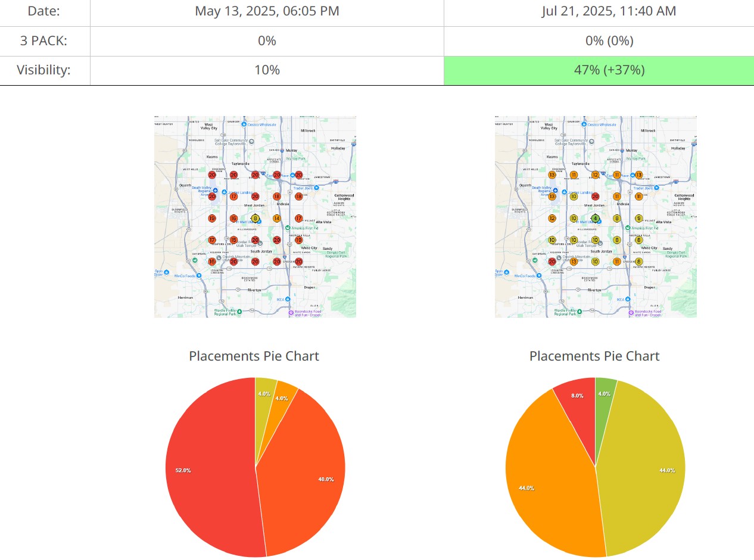Select the orange rank 14 marker on the left map
The height and width of the screenshot is (560, 754).
(x=277, y=218)
